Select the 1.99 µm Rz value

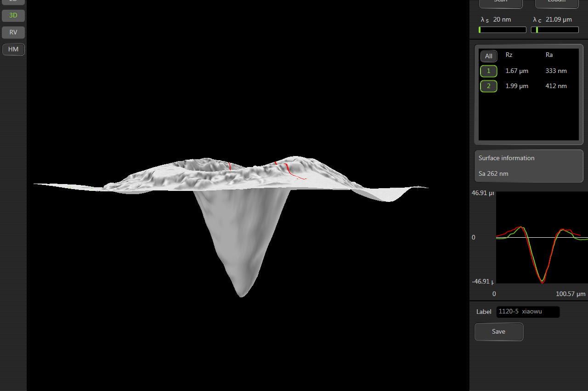click(x=517, y=86)
